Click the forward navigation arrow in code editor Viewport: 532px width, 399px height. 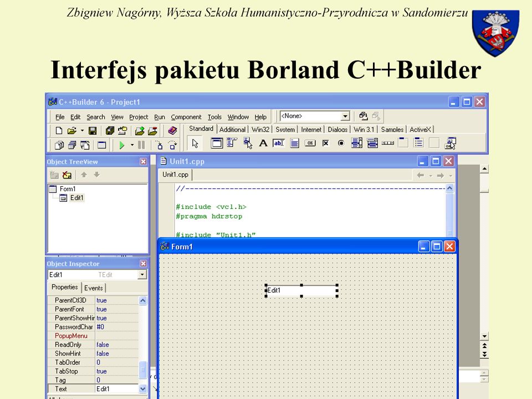pyautogui.click(x=441, y=176)
